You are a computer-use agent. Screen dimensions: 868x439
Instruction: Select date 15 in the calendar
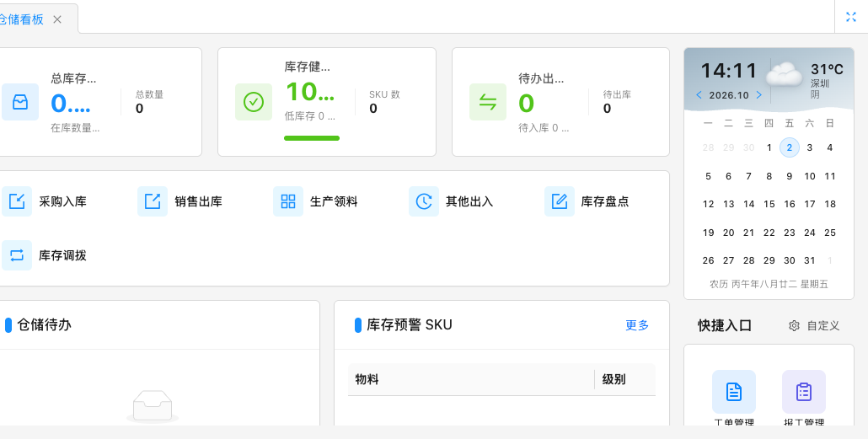click(769, 204)
